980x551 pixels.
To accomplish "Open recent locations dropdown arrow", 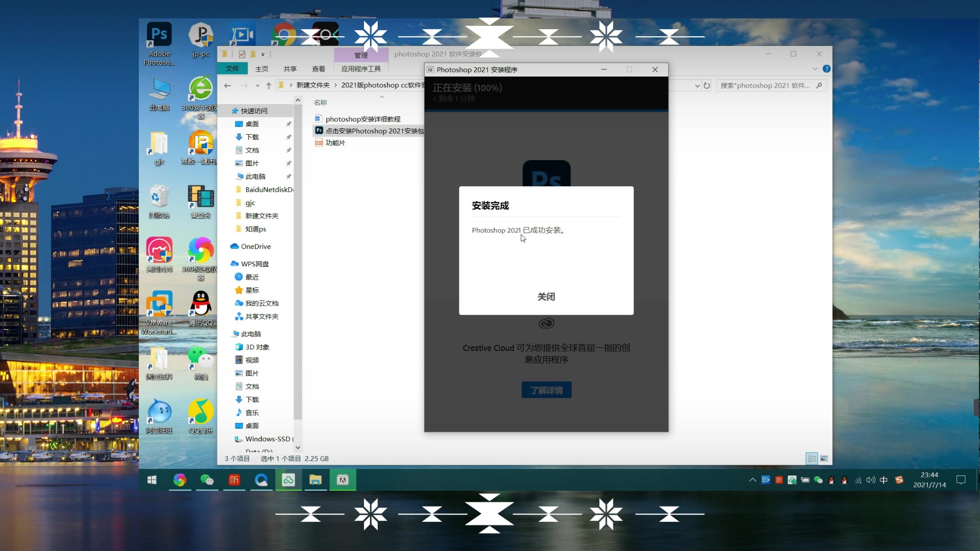I will click(x=257, y=86).
